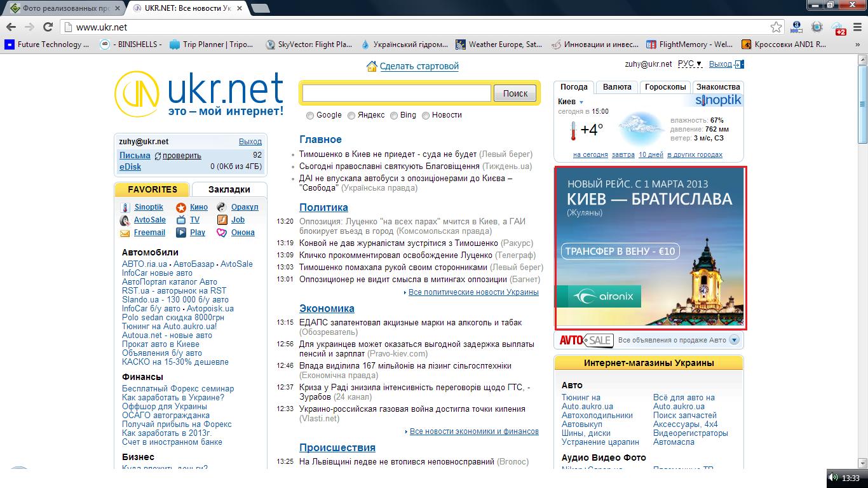Click the Сделать стартовой link
The width and height of the screenshot is (868, 488).
click(419, 66)
